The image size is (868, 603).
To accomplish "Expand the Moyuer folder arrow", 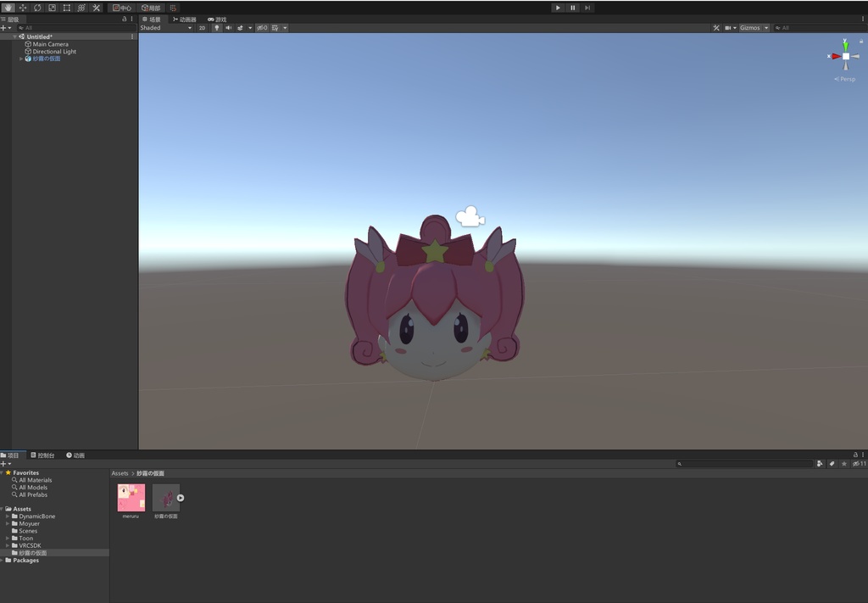I will [x=8, y=523].
